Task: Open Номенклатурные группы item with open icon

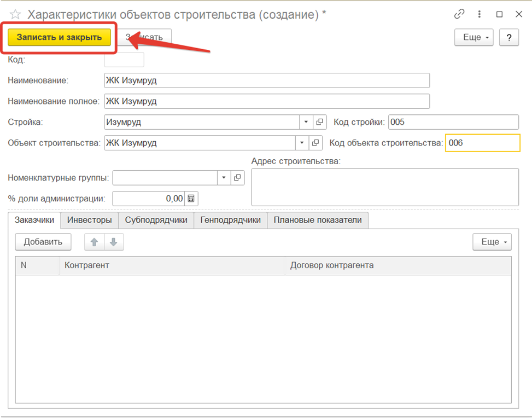Action: tap(238, 178)
